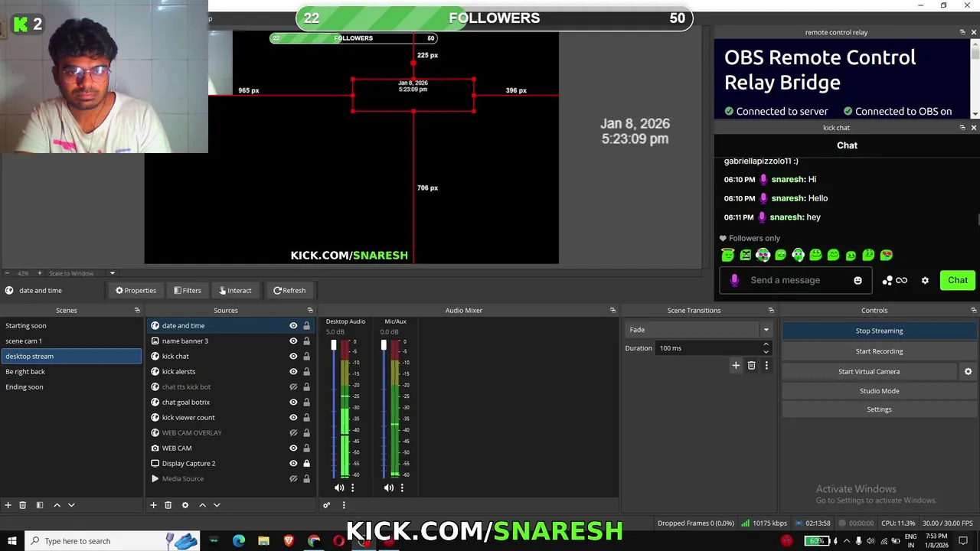
Task: Remove the selected scene using the trash icon
Action: (23, 505)
